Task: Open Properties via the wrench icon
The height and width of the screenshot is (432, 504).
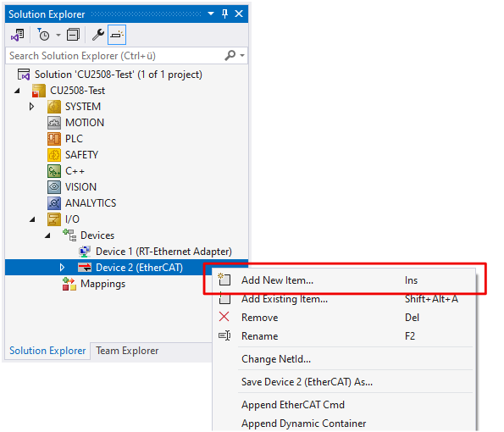Action: coord(97,35)
